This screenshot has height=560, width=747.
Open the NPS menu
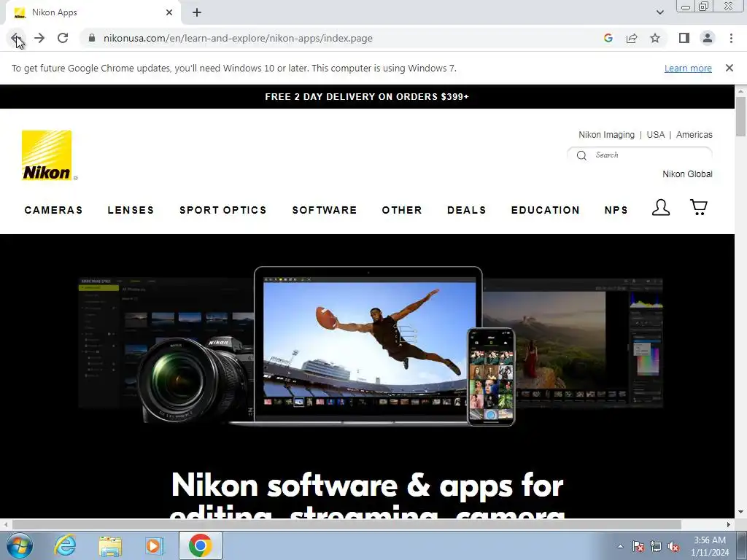[x=616, y=210]
